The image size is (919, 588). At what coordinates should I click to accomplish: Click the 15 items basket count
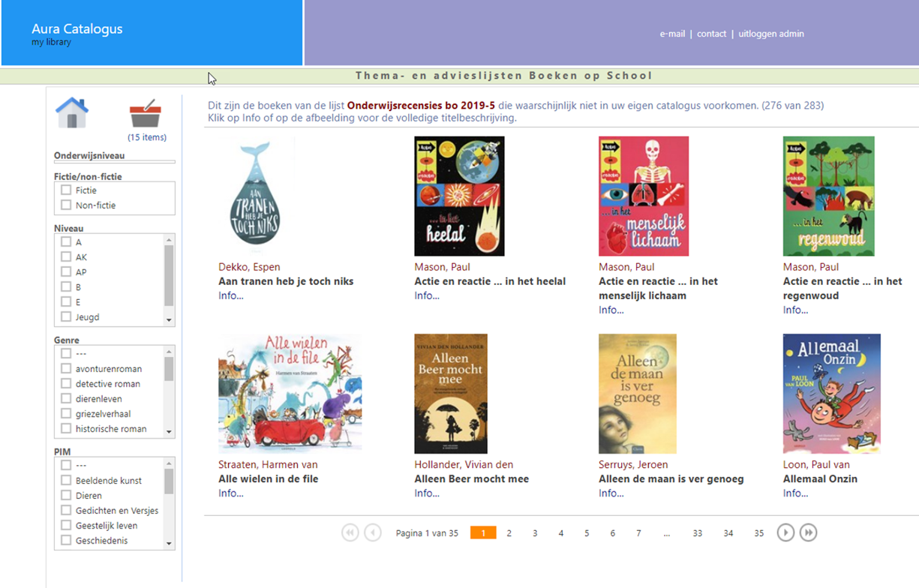click(147, 137)
